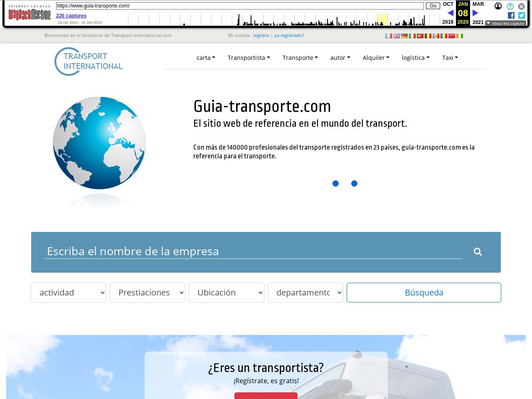
Task: Share capture on Facebook
Action: pos(511,15)
